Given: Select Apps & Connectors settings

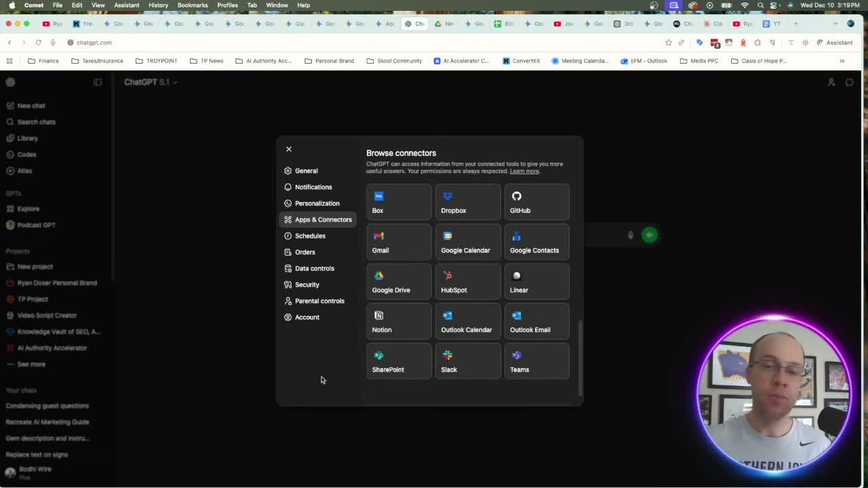Looking at the screenshot, I should (x=317, y=220).
